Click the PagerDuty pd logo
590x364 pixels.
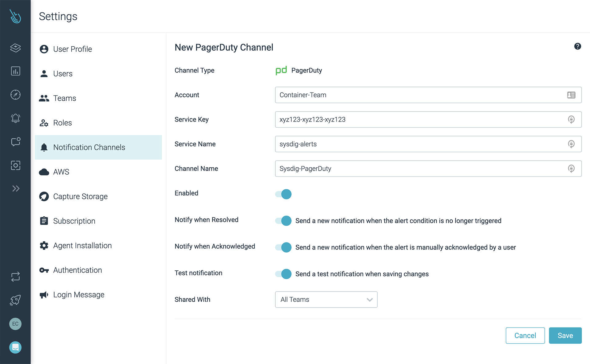pos(281,71)
